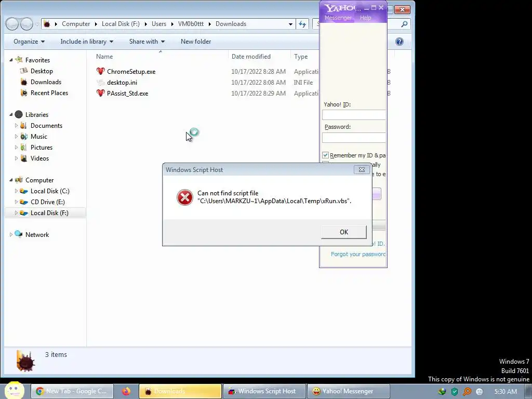Switch to Windows Script Host taskbar button
This screenshot has width=532, height=399.
click(x=264, y=391)
